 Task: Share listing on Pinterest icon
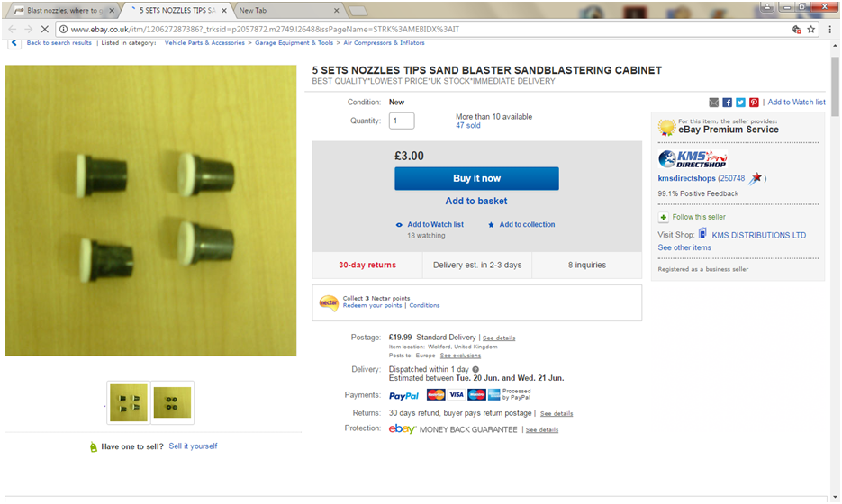pos(754,103)
